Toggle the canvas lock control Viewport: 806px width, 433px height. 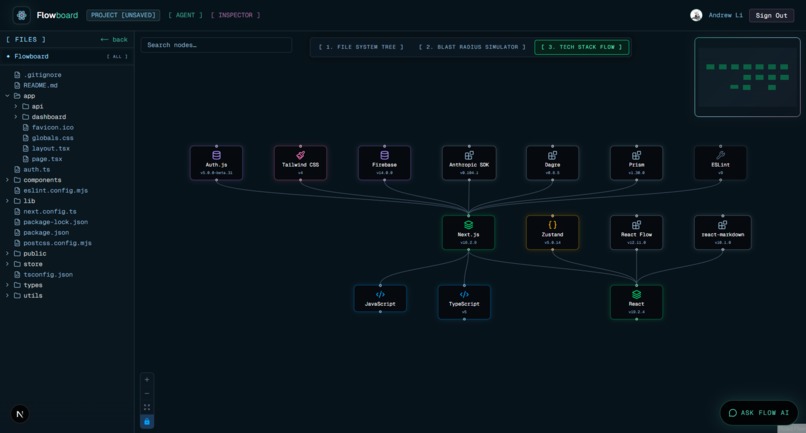pyautogui.click(x=147, y=422)
